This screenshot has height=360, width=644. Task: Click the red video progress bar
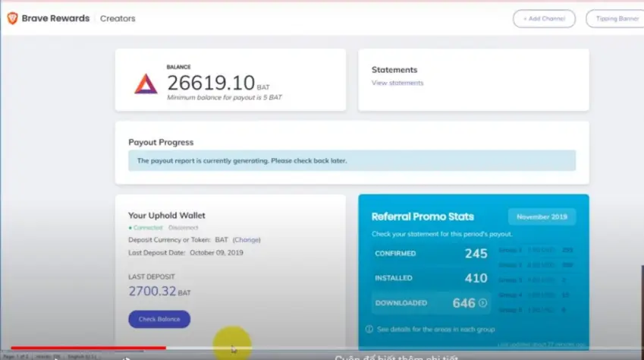pyautogui.click(x=88, y=348)
